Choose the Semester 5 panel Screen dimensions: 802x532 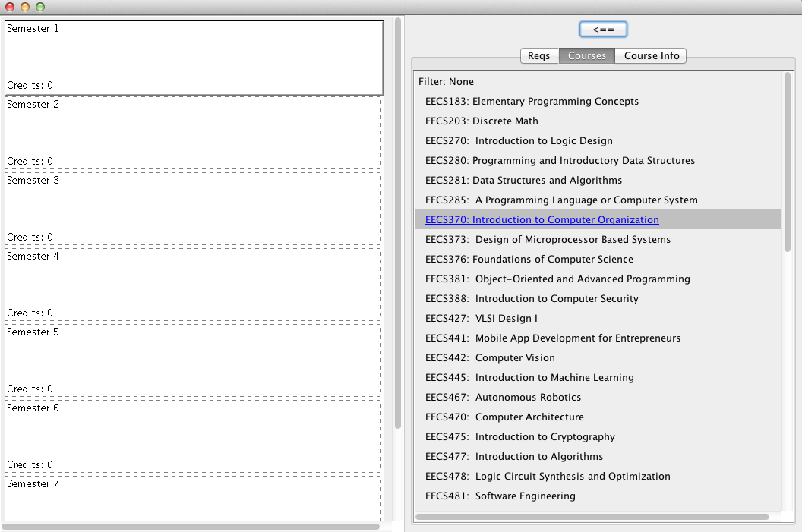(x=194, y=360)
